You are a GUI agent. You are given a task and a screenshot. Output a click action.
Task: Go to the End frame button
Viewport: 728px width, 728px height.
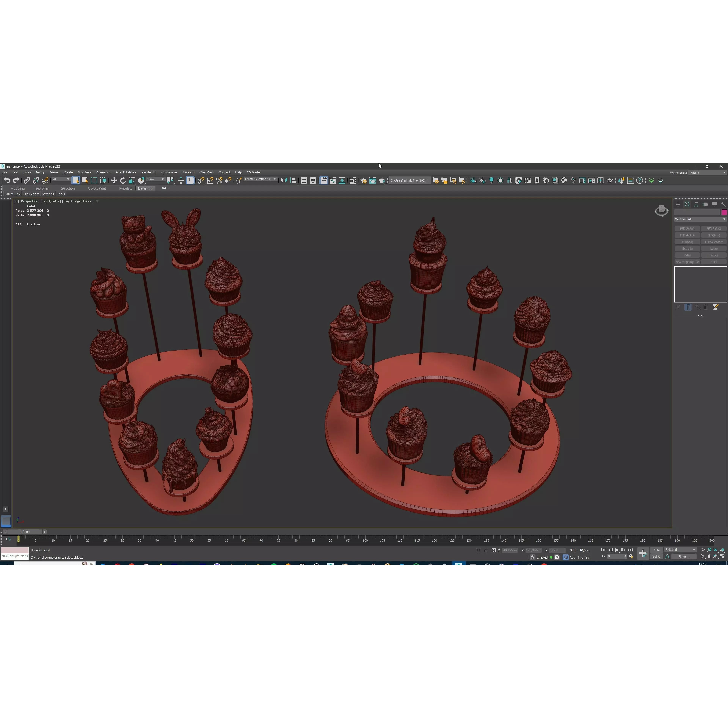pos(630,550)
